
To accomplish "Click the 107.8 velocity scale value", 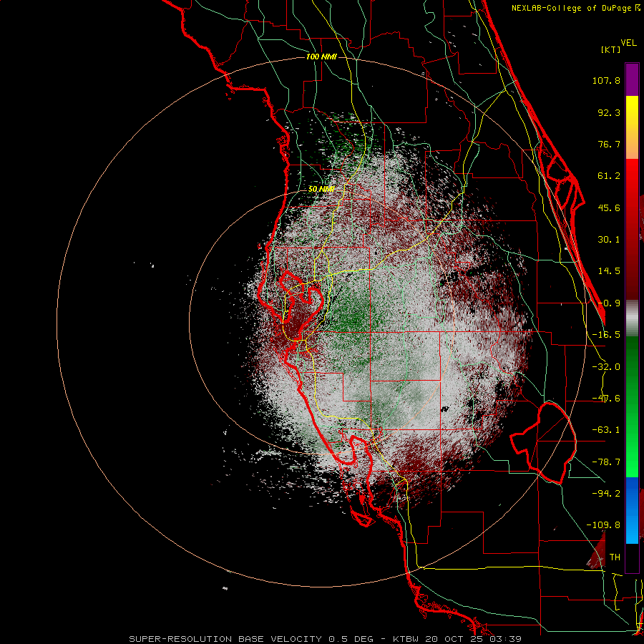I will point(606,80).
